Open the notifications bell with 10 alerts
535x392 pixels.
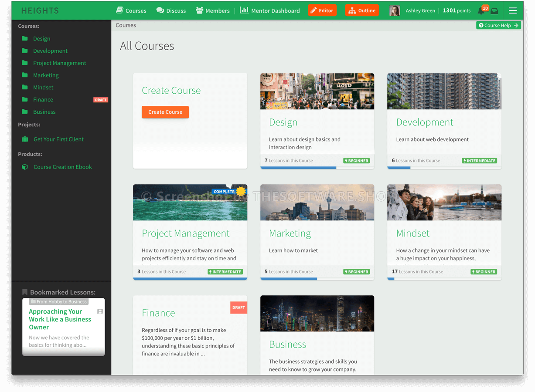tap(481, 10)
